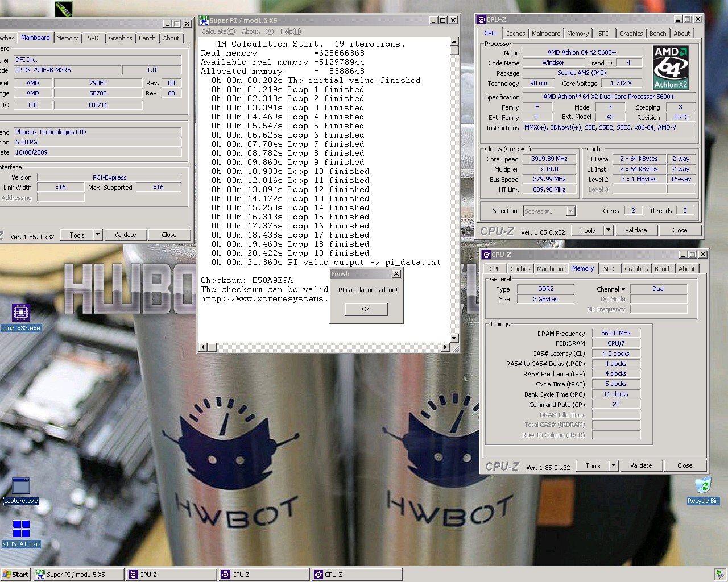Click the HT Link value 839.98 MHz

pos(549,189)
